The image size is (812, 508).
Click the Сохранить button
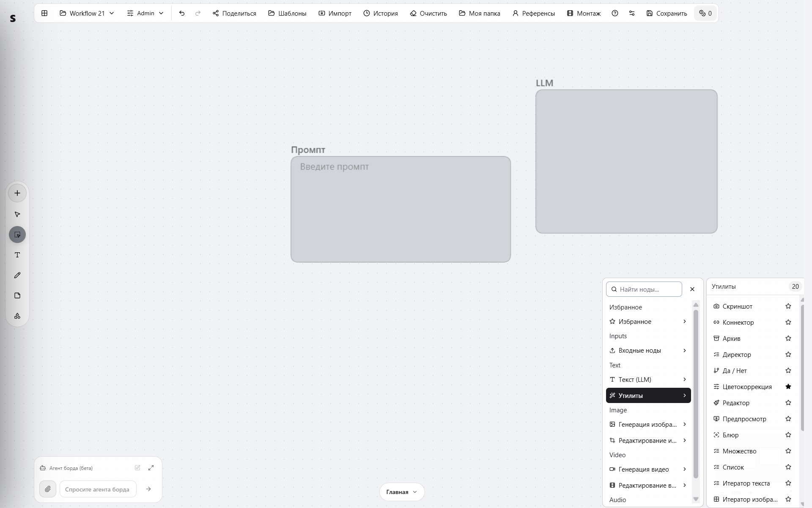667,13
